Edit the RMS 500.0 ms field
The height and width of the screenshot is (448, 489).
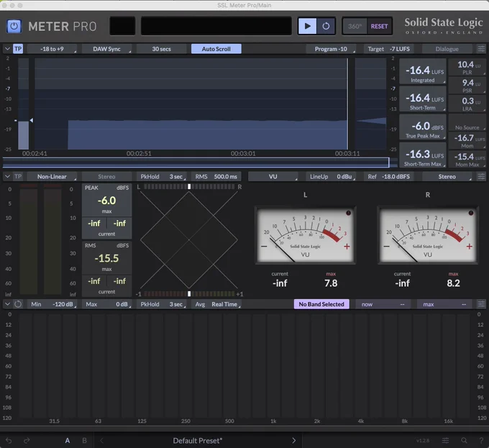216,176
